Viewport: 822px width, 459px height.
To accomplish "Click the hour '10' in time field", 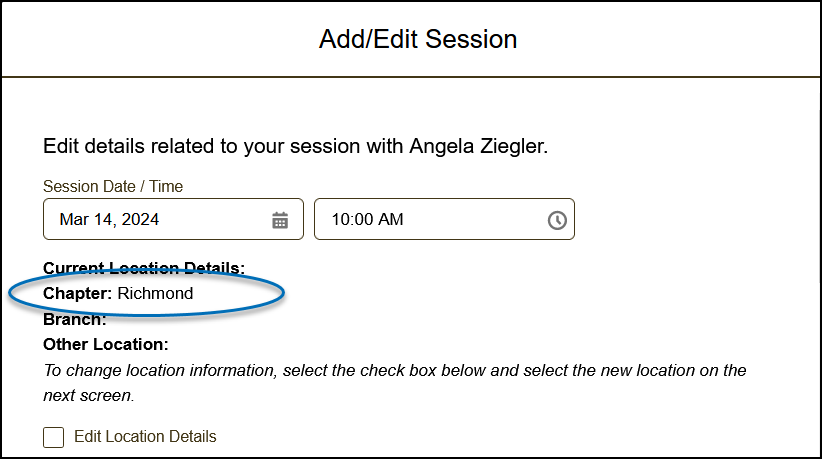I will point(341,220).
